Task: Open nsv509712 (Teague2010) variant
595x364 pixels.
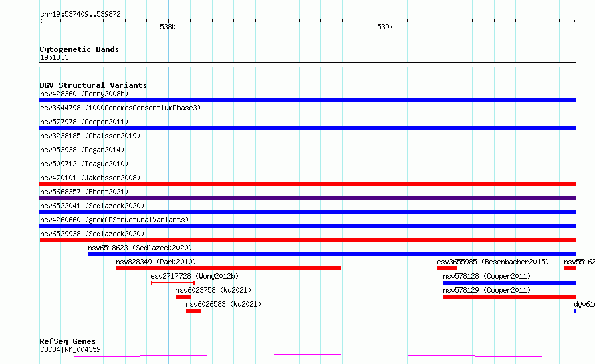Action: pos(84,164)
